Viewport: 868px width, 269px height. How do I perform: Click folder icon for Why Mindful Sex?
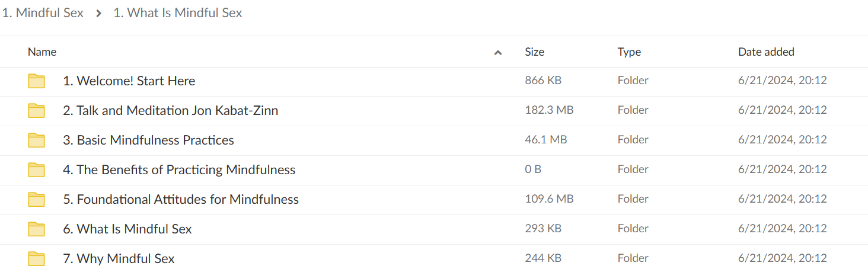pyautogui.click(x=37, y=259)
